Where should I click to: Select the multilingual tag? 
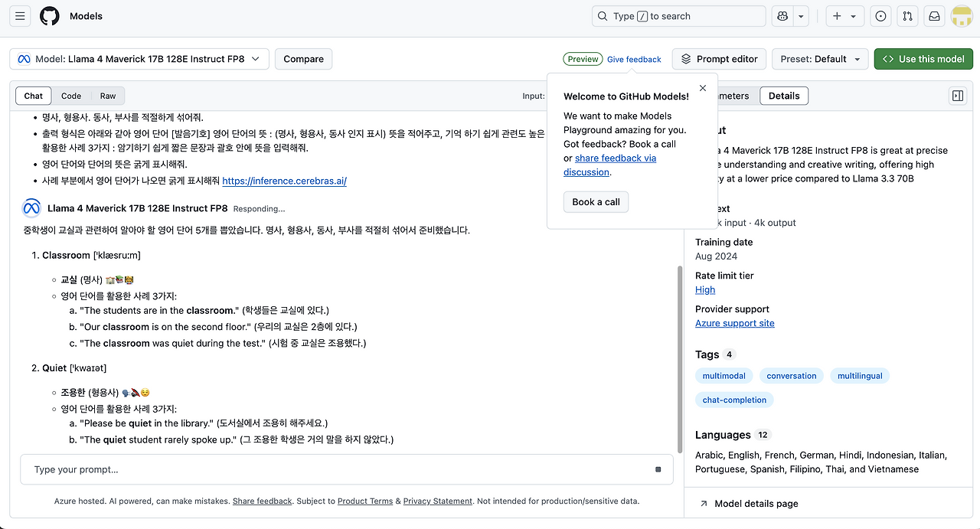(x=860, y=376)
